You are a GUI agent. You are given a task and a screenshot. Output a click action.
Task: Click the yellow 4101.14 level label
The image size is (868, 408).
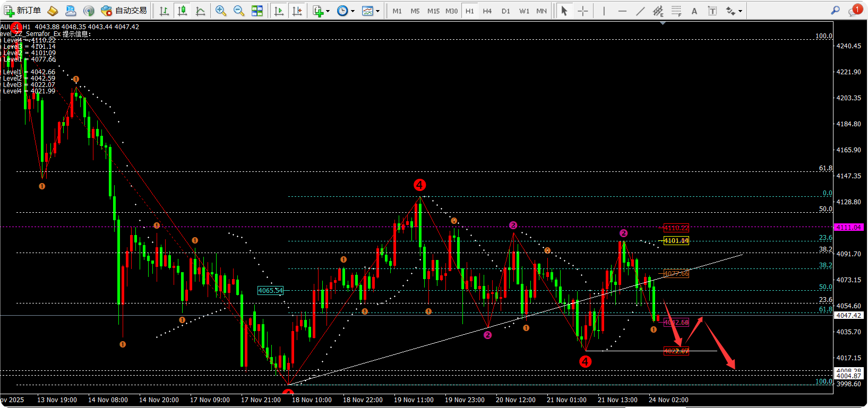click(x=676, y=241)
